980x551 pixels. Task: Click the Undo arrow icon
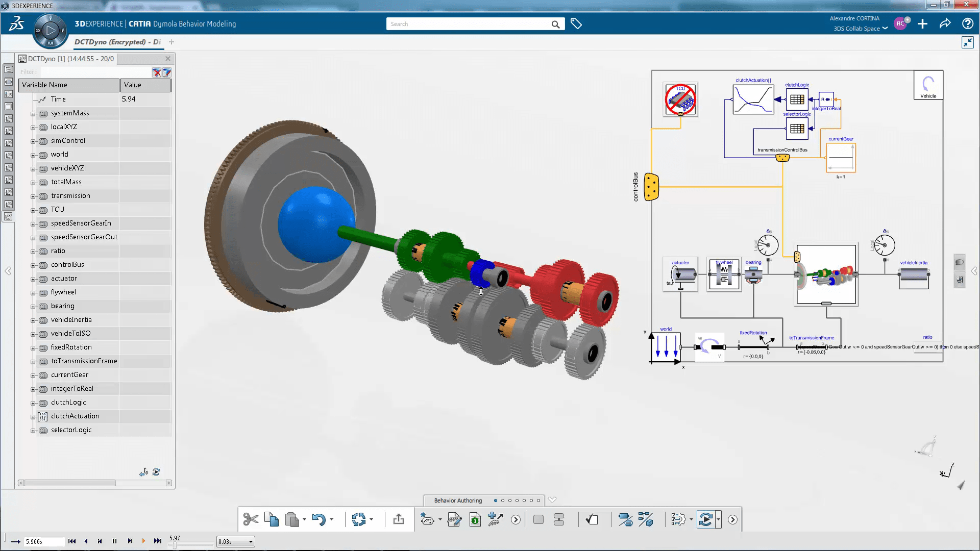[x=318, y=519]
